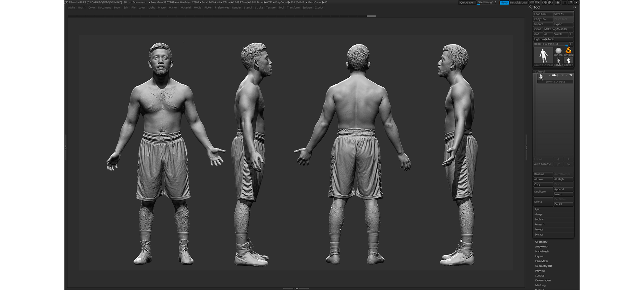Toggle the Menus button off
Viewport: 644px width, 290px height.
click(504, 3)
